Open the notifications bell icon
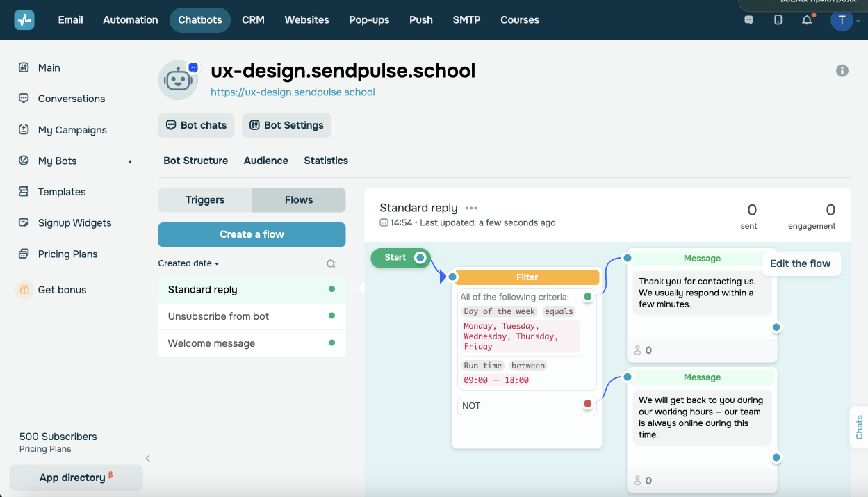The height and width of the screenshot is (497, 868). click(807, 20)
